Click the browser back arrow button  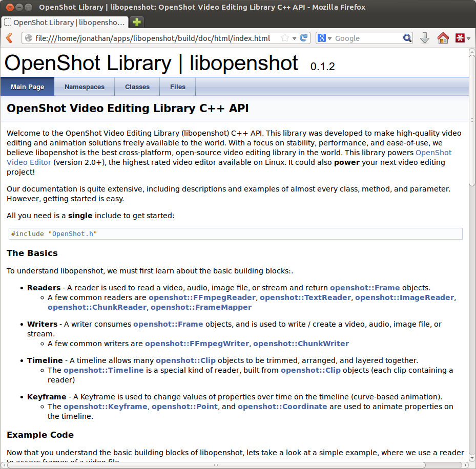click(x=9, y=38)
